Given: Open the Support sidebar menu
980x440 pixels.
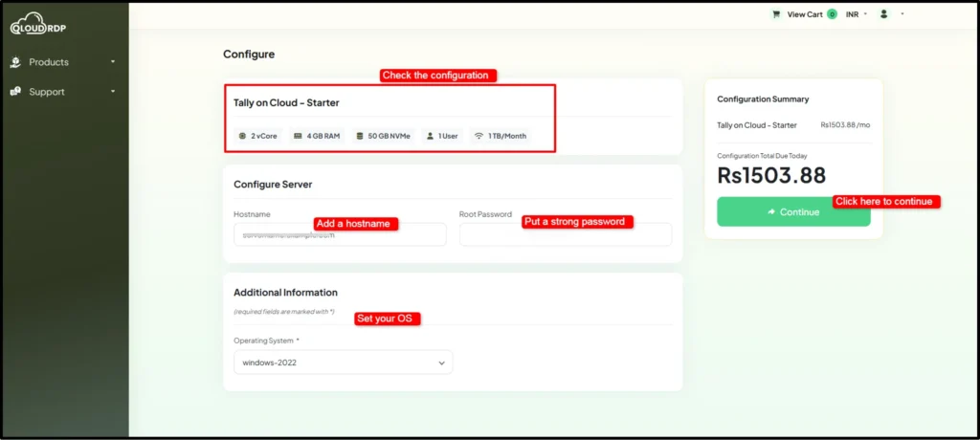Looking at the screenshot, I should click(x=63, y=92).
